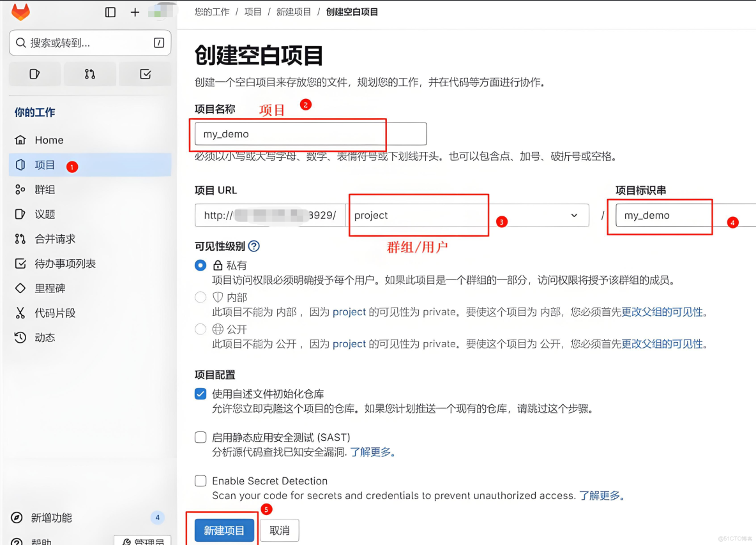Select the 代码片段 snippets icon in sidebar
Image resolution: width=756 pixels, height=545 pixels.
click(21, 313)
